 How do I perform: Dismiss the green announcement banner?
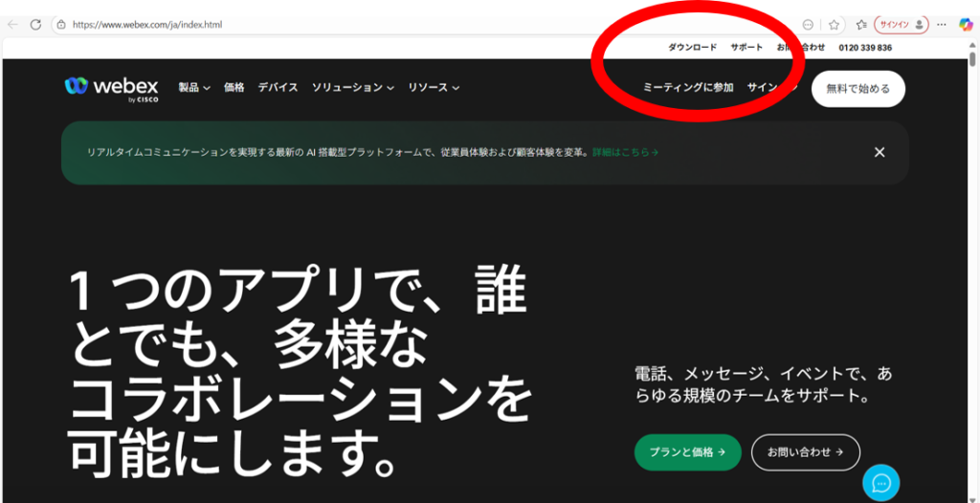pyautogui.click(x=879, y=152)
